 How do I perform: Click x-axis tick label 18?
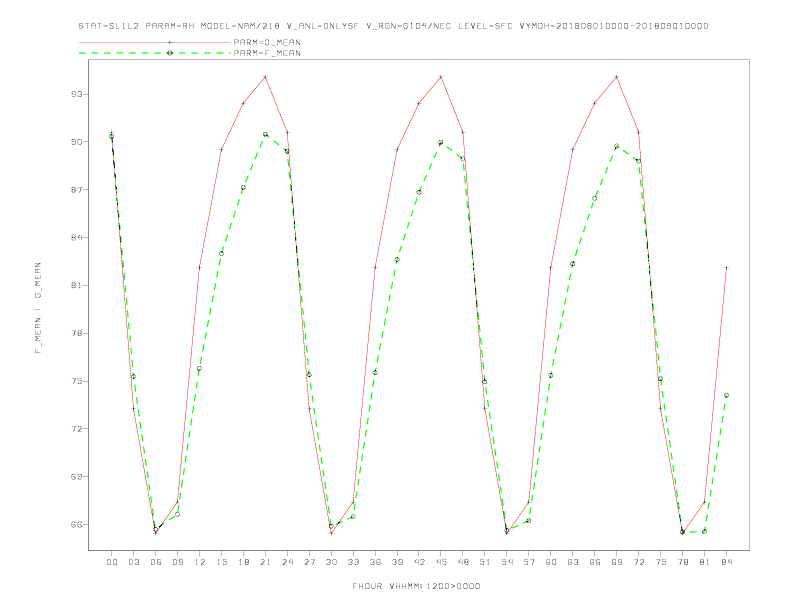tap(243, 562)
